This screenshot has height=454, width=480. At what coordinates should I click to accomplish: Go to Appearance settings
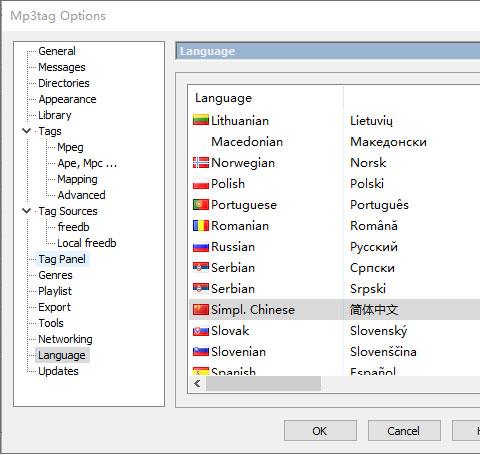(x=67, y=99)
